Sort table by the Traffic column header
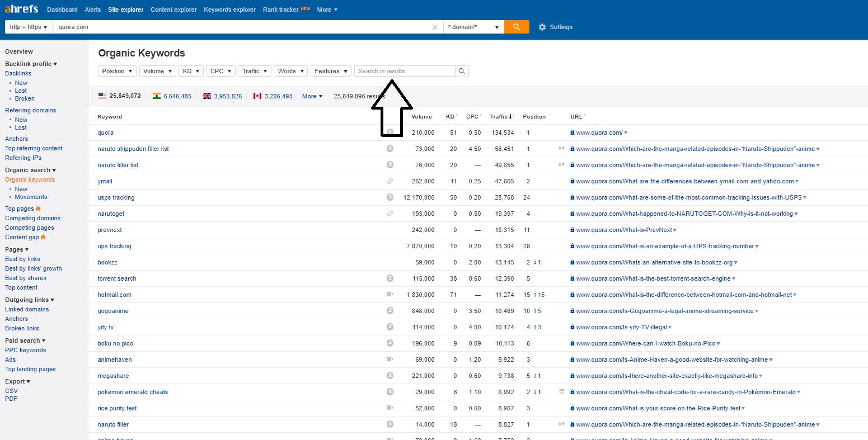Image resolution: width=868 pixels, height=440 pixels. [x=501, y=117]
